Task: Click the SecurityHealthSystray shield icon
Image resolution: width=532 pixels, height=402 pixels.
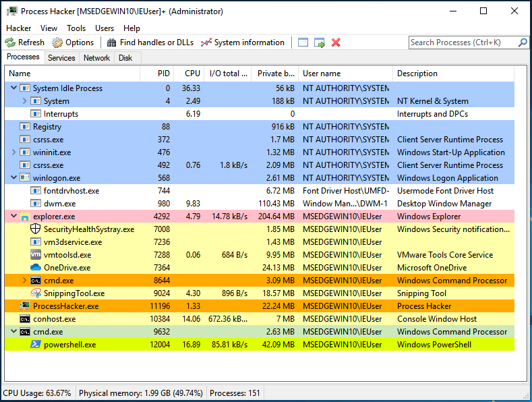Action: coord(36,229)
